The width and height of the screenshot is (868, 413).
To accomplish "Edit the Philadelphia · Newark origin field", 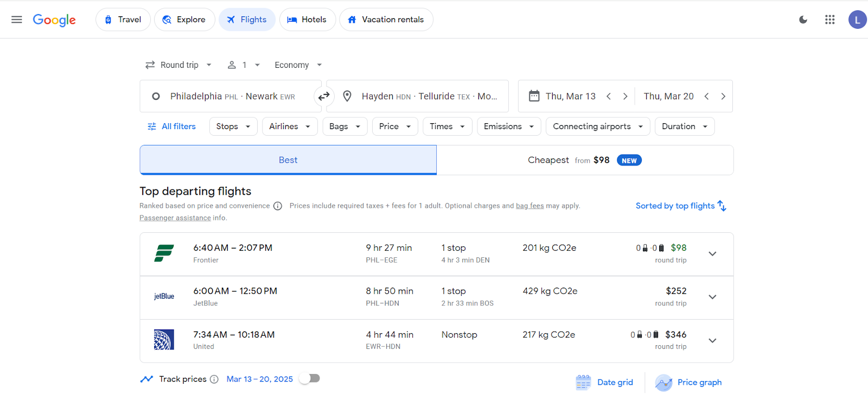I will point(231,96).
